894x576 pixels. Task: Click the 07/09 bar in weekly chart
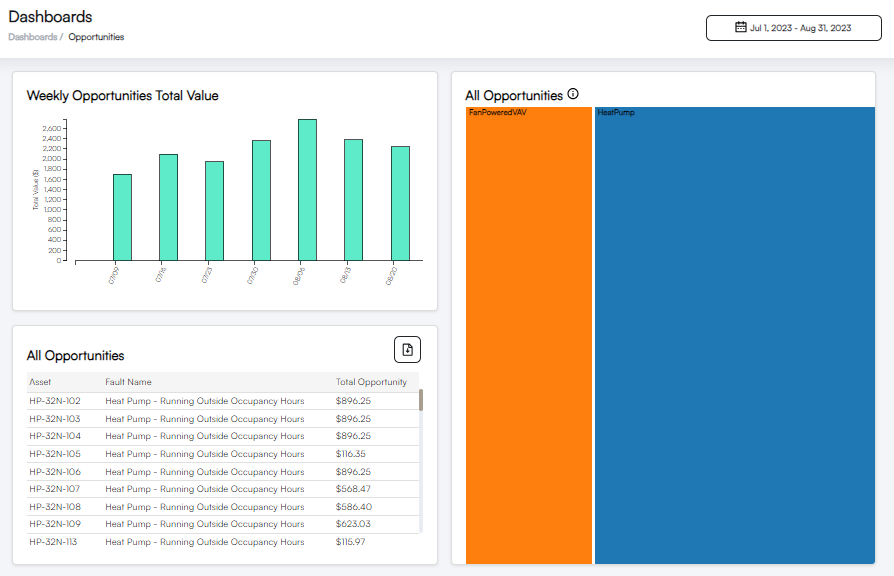point(122,217)
